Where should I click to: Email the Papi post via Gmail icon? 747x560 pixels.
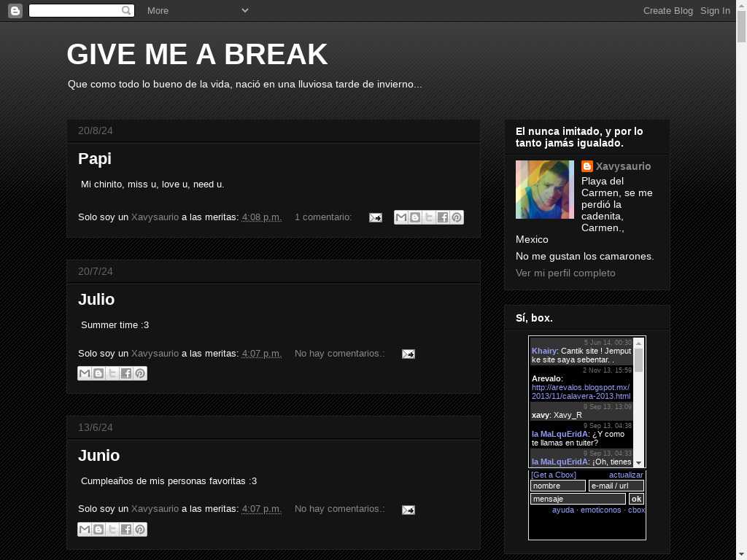pyautogui.click(x=400, y=217)
